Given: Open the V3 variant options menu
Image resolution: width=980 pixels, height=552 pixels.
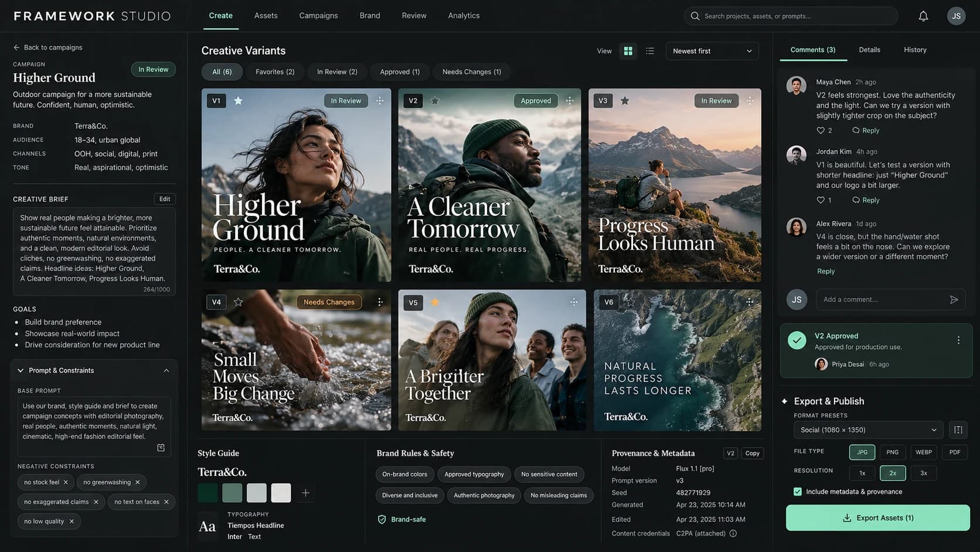Looking at the screenshot, I should (750, 101).
